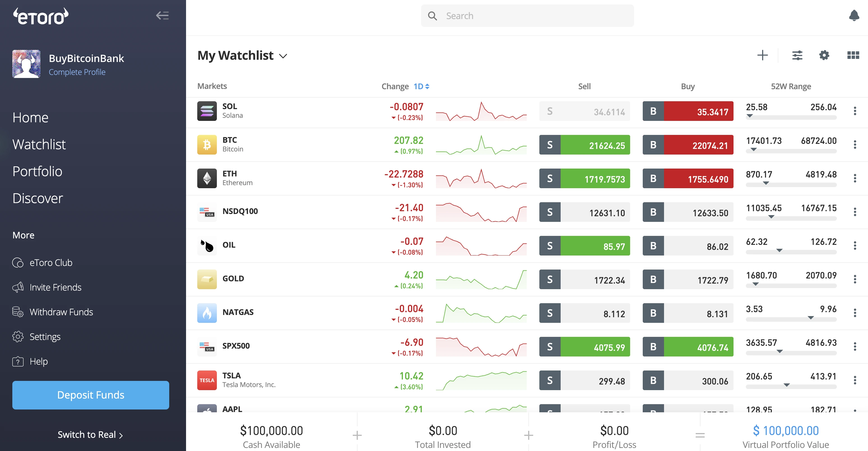Sell ETH at 1719.7573
The image size is (868, 451).
pyautogui.click(x=585, y=178)
